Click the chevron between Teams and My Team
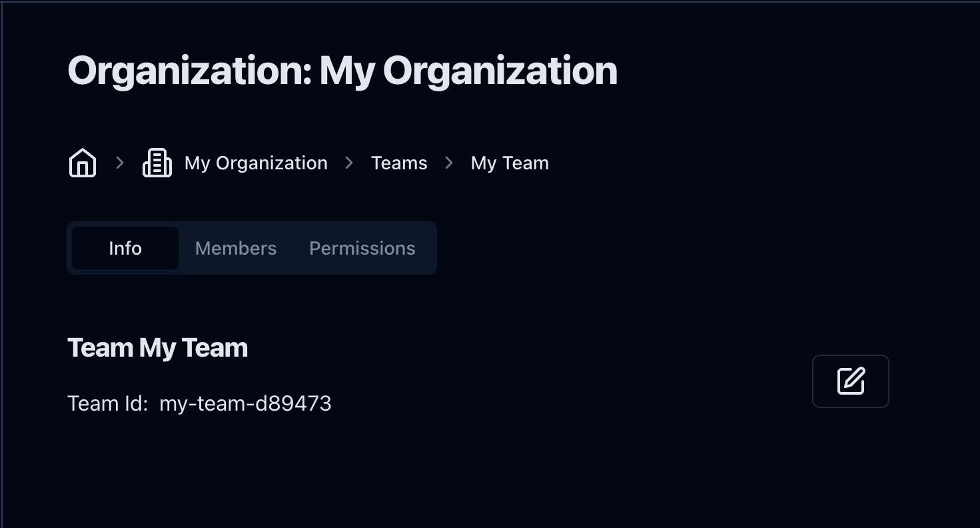The image size is (980, 528). point(449,163)
